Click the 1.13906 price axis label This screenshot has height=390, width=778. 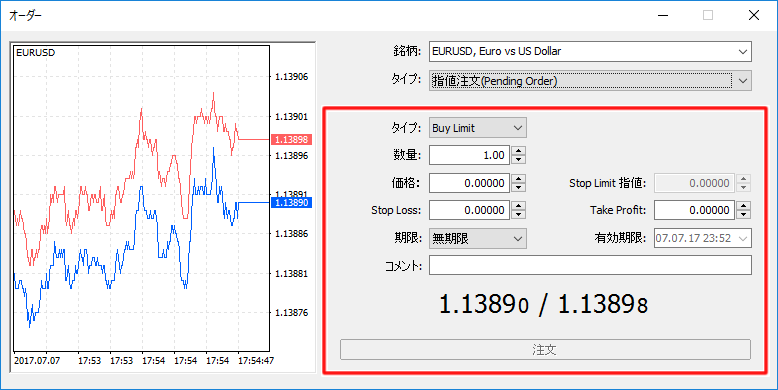pos(291,77)
